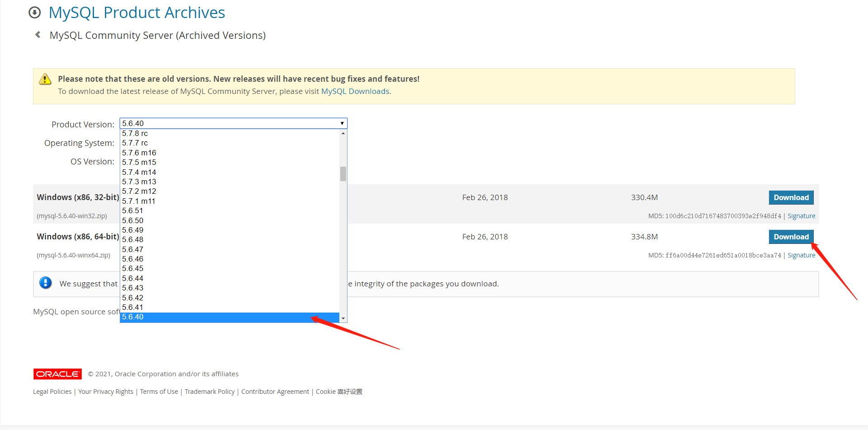Click the Product Version label
This screenshot has height=430, width=868.
[x=83, y=124]
